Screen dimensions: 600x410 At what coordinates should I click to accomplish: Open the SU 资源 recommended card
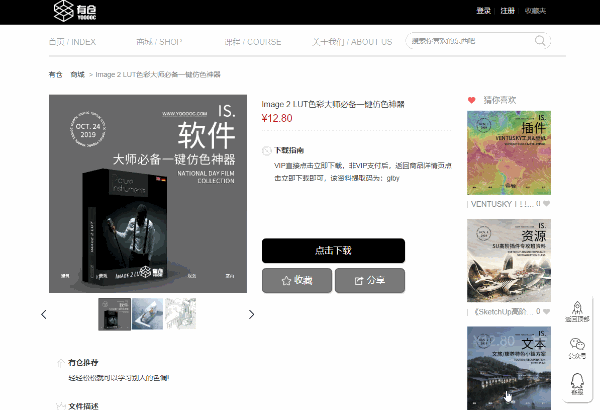[509, 261]
